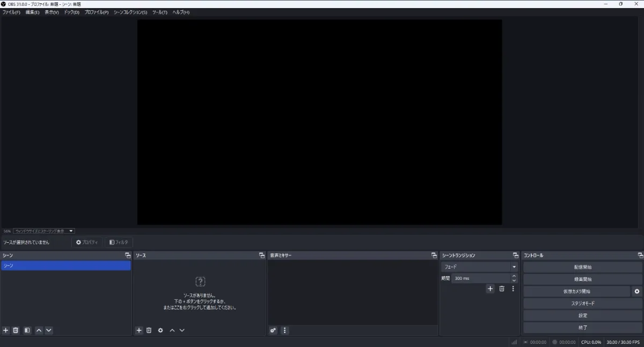
Task: Open source properties gear in ソース panel
Action: pyautogui.click(x=160, y=330)
